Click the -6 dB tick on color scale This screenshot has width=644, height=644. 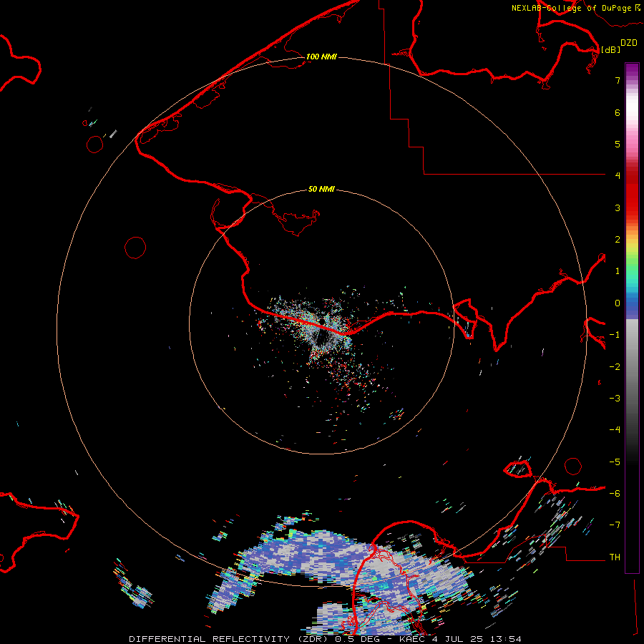615,494
